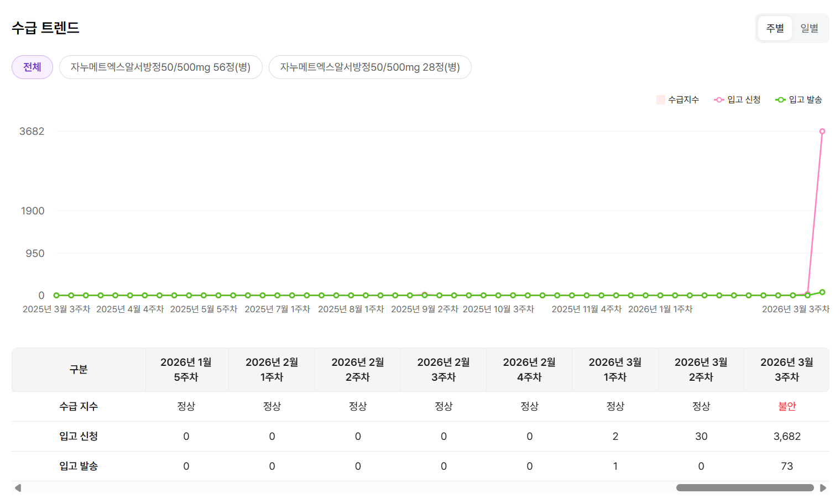
Task: Click the pink peak data point at 3682
Action: pos(822,132)
